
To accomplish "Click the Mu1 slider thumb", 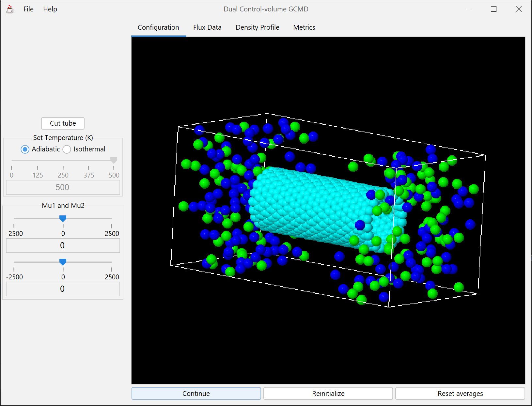I will pos(63,219).
